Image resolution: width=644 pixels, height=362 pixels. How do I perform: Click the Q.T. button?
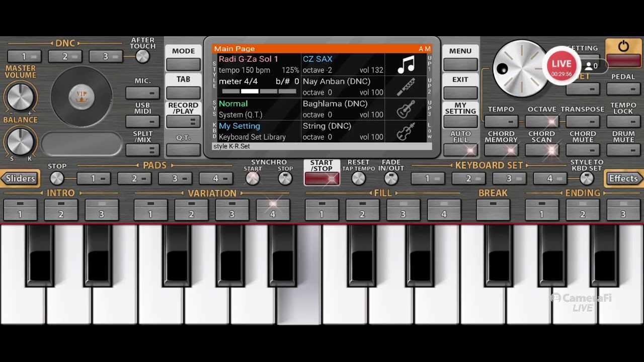pos(183,150)
